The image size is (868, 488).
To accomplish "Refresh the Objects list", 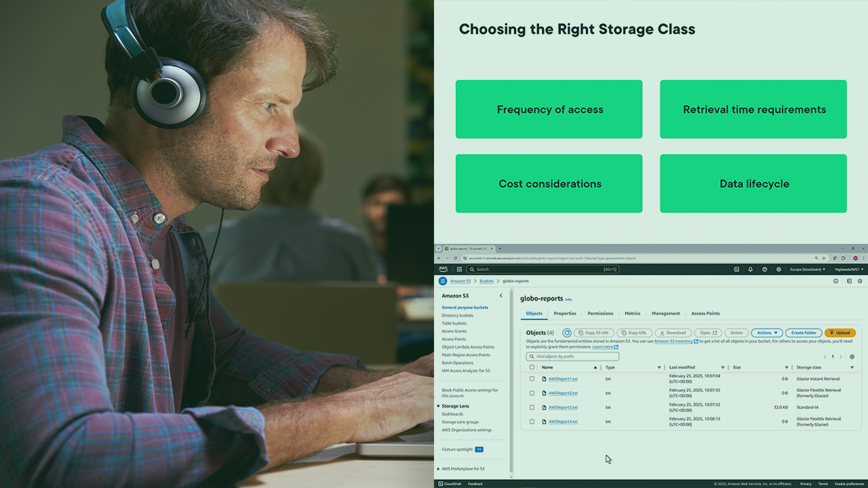I will 567,333.
